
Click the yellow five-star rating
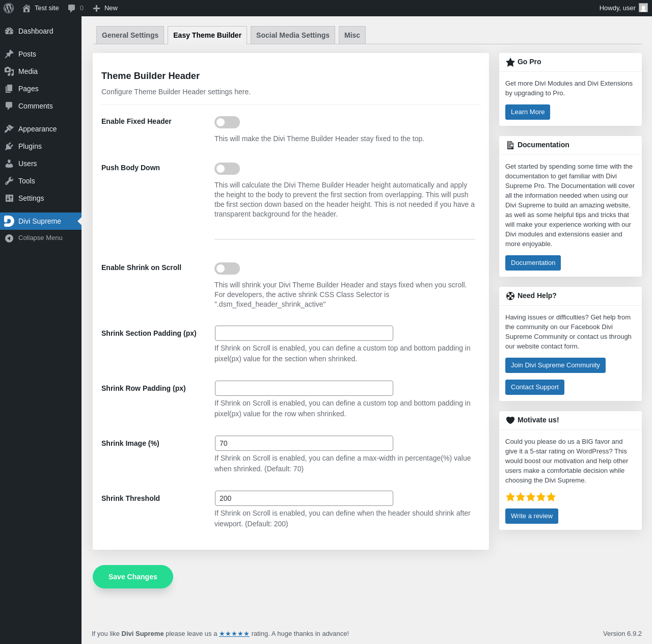pyautogui.click(x=531, y=497)
